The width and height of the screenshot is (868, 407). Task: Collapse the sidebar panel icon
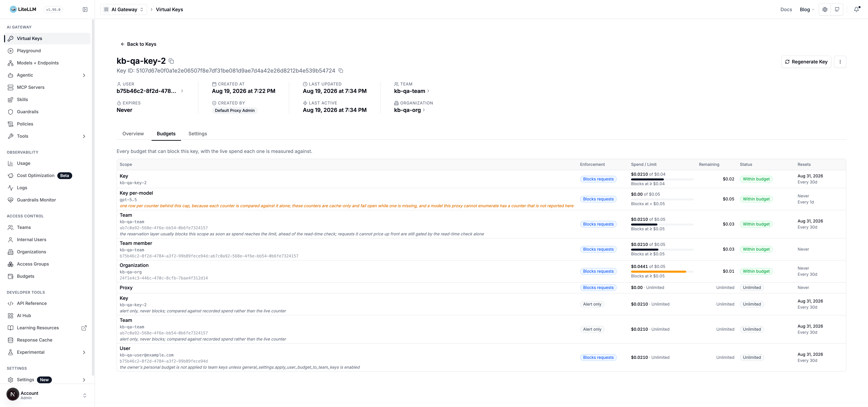tap(85, 9)
